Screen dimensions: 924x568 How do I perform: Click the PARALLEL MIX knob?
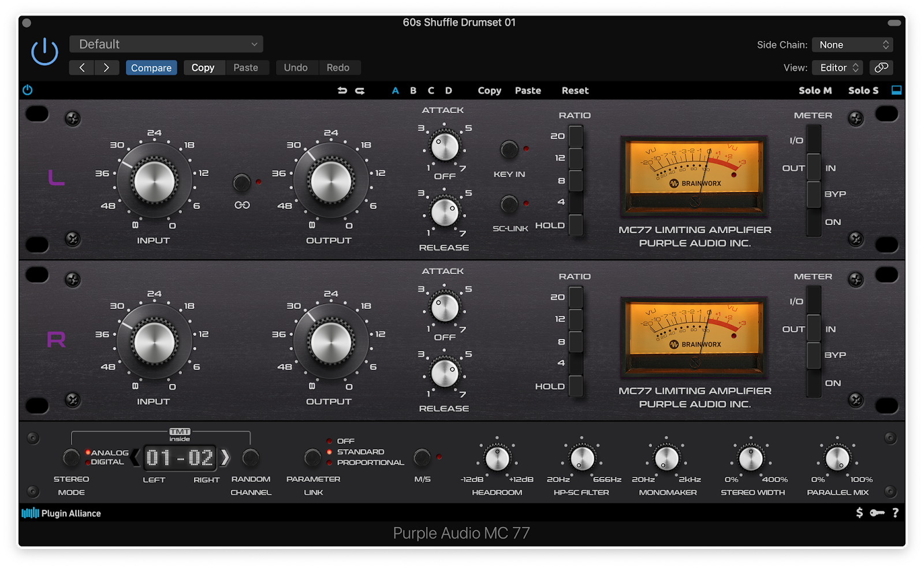tap(837, 459)
